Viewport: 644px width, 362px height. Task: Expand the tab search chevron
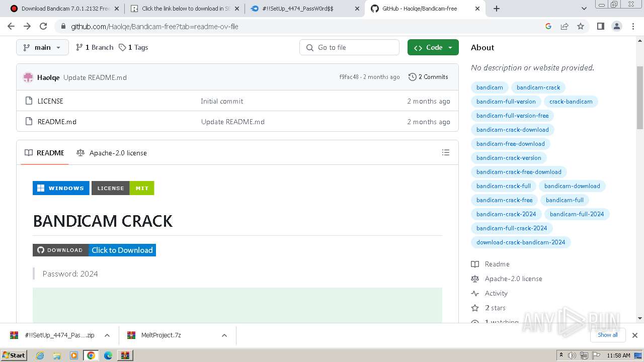tap(584, 9)
